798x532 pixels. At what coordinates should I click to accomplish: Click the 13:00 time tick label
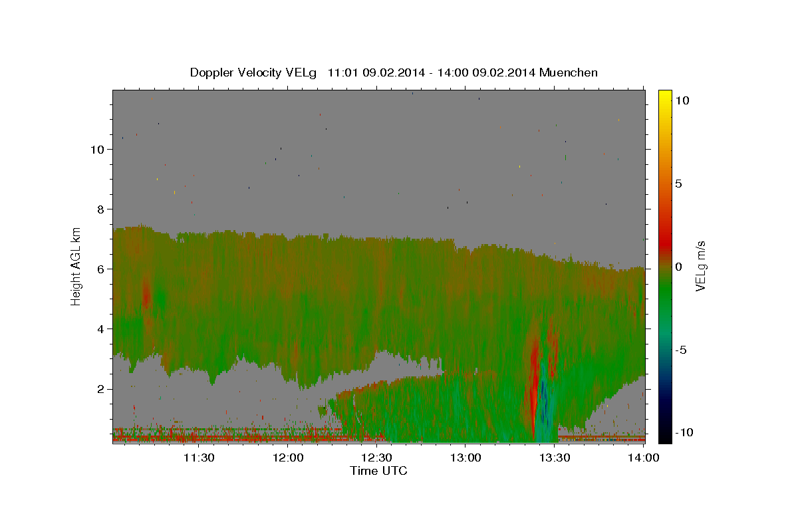click(466, 458)
